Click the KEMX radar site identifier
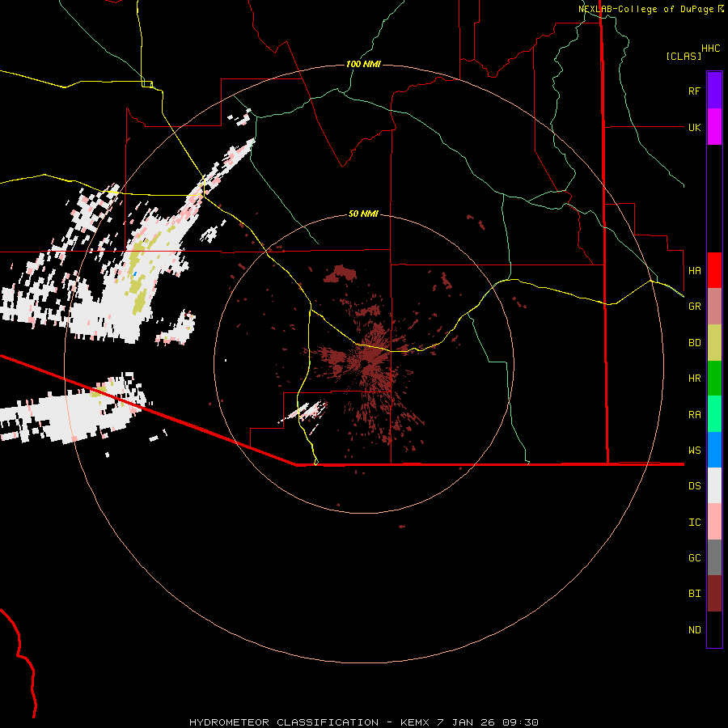 tap(416, 722)
